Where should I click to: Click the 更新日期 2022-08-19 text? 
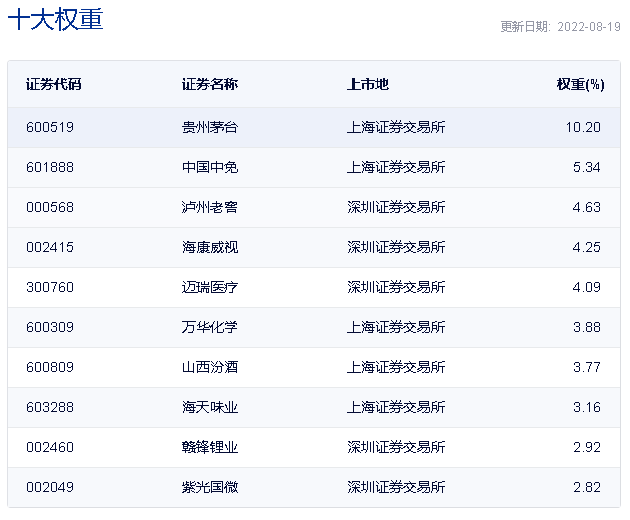point(560,27)
